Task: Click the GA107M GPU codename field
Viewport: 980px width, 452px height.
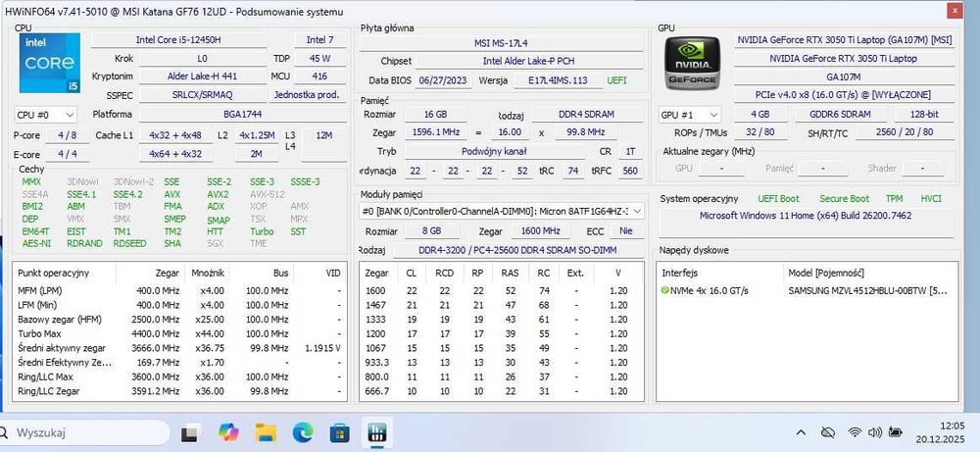Action: pyautogui.click(x=845, y=76)
